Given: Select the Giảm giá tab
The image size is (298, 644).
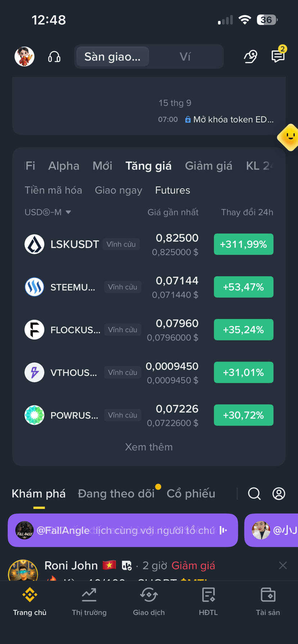Looking at the screenshot, I should (x=208, y=166).
